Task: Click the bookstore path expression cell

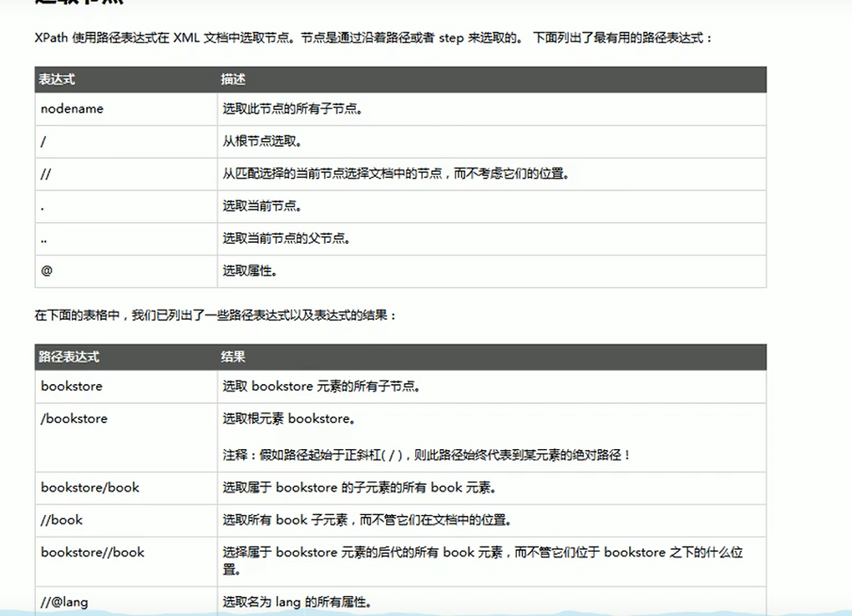Action: (x=72, y=386)
